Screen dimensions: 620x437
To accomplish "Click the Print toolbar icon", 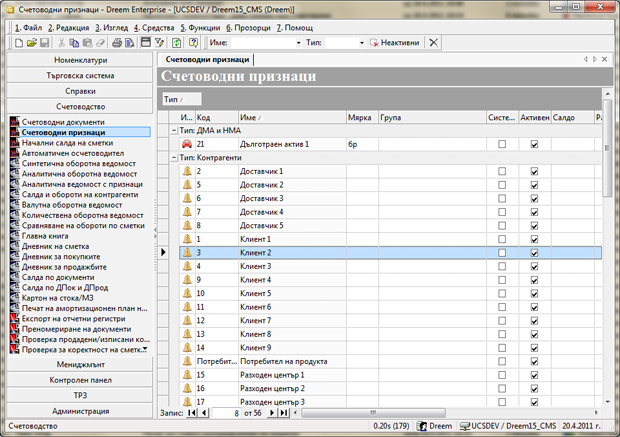I will coord(117,43).
